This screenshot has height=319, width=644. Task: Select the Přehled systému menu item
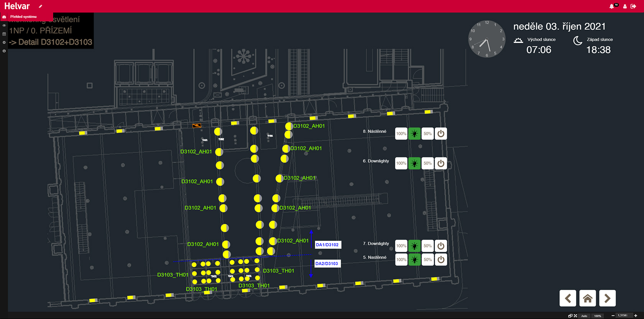point(23,17)
